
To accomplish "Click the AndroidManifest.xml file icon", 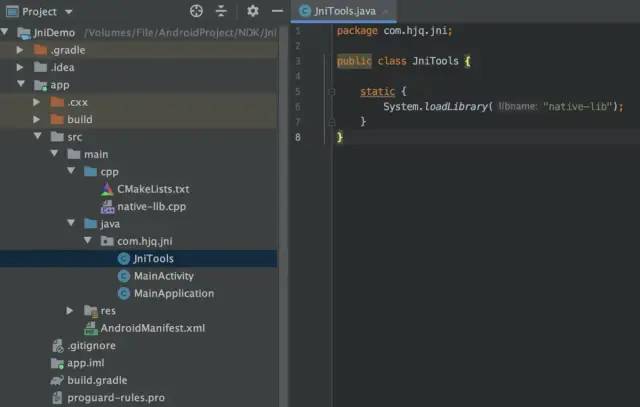I will click(x=91, y=328).
